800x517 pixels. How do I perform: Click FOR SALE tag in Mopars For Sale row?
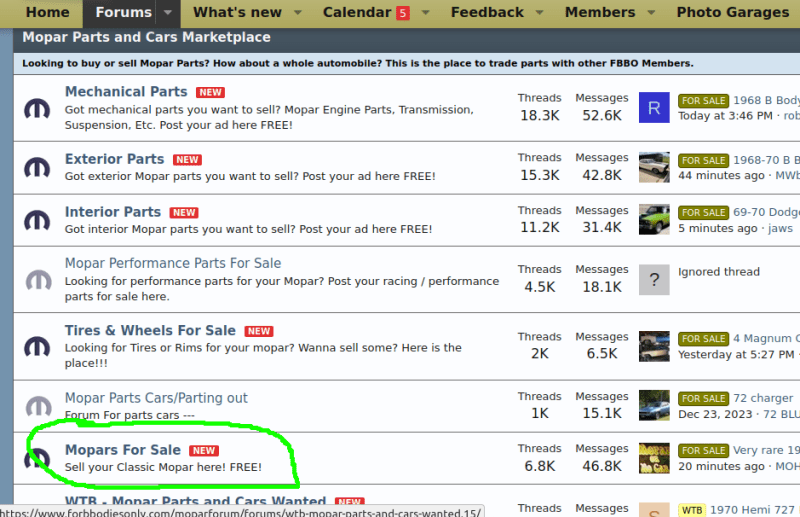(x=704, y=451)
